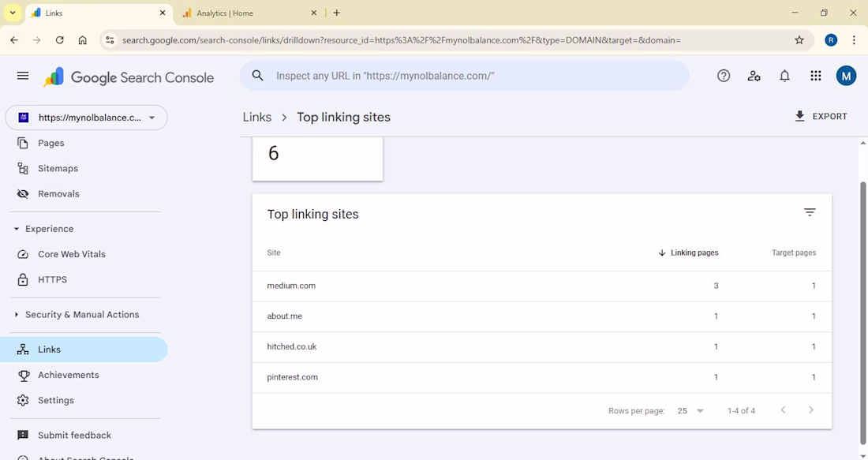Click the filter rows icon
Viewport: 868px width, 460px height.
point(810,212)
